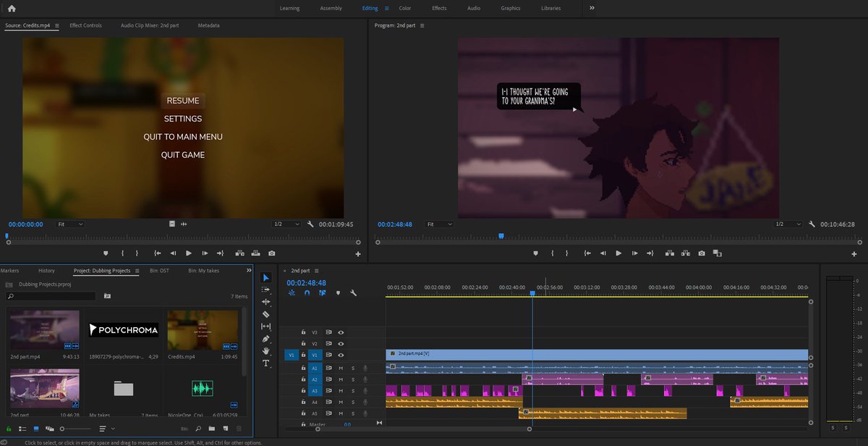
Task: Mute track A3
Action: (341, 391)
